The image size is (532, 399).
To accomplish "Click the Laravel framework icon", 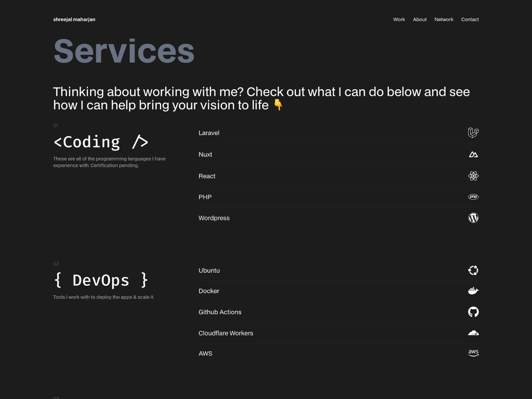I will coord(473,133).
